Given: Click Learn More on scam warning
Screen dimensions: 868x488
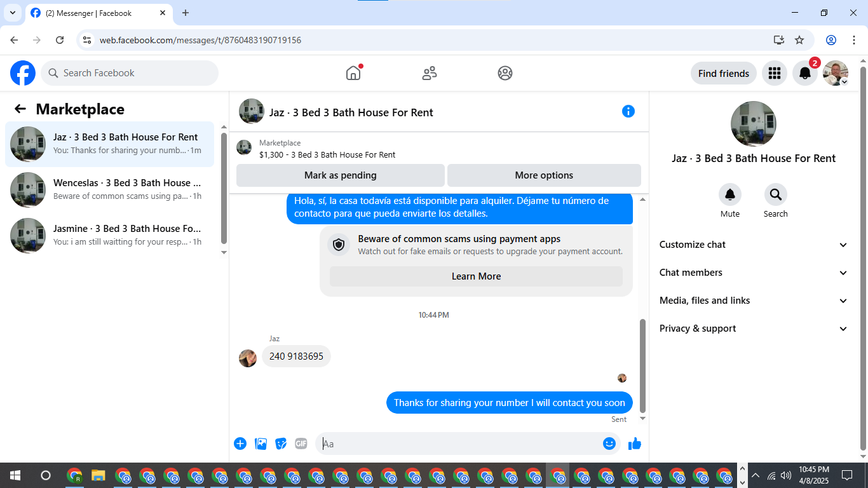Looking at the screenshot, I should point(476,276).
